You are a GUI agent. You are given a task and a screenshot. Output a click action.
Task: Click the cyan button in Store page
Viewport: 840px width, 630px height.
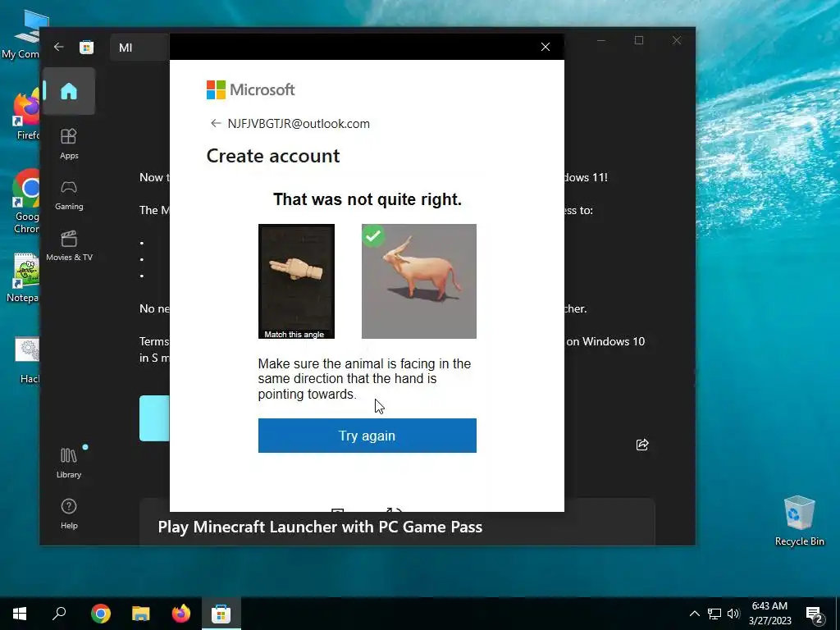(x=155, y=418)
